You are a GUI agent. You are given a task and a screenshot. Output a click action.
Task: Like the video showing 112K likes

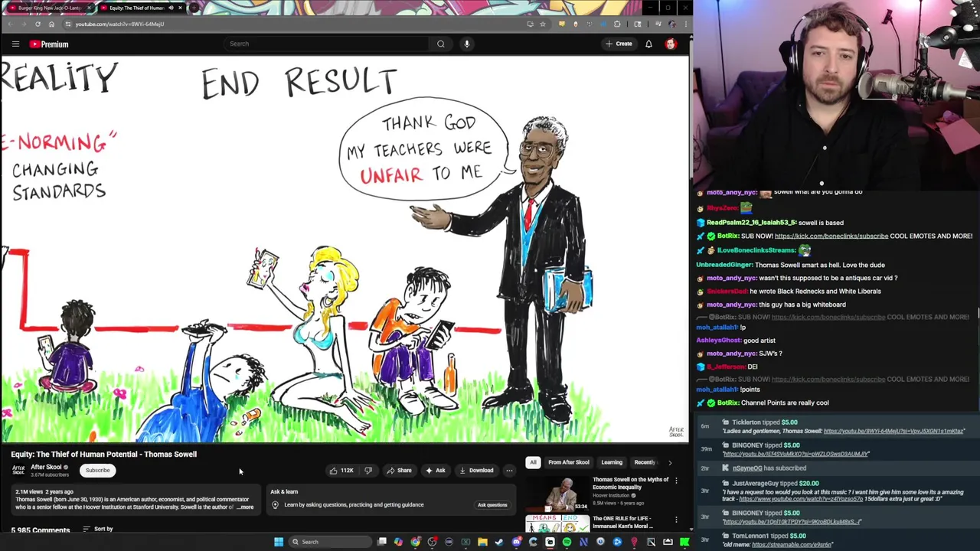click(x=341, y=471)
